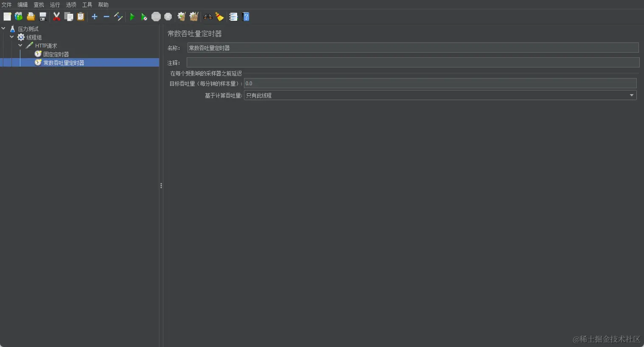This screenshot has height=347, width=644.
Task: Open the 基于计算吞吐量 dropdown
Action: 440,95
